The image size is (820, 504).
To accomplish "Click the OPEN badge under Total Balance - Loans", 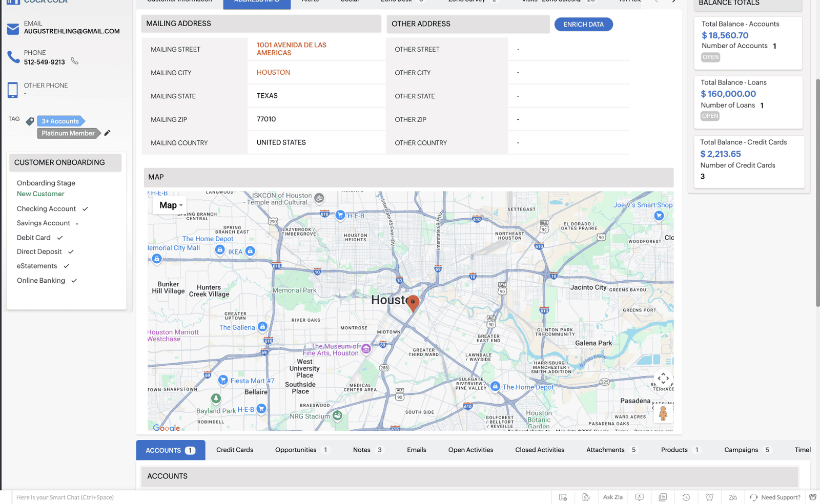I will click(710, 116).
